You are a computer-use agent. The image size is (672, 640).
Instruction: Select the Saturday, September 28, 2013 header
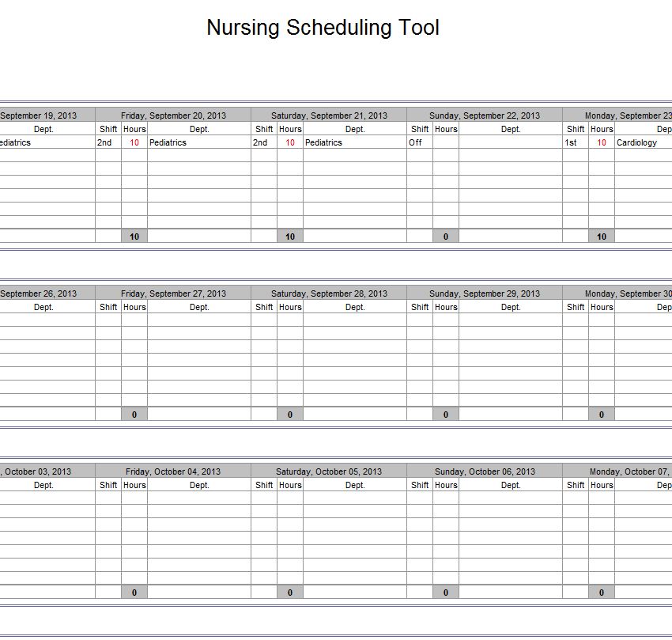[329, 293]
